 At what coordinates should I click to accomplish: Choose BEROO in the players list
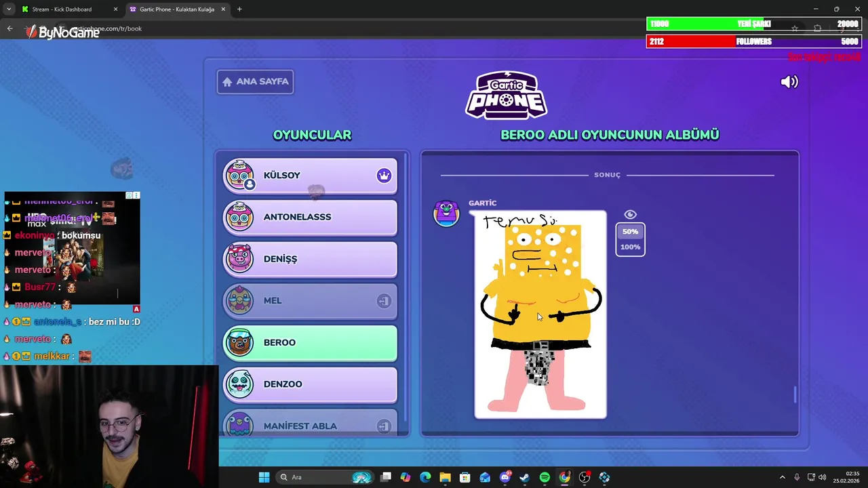310,342
